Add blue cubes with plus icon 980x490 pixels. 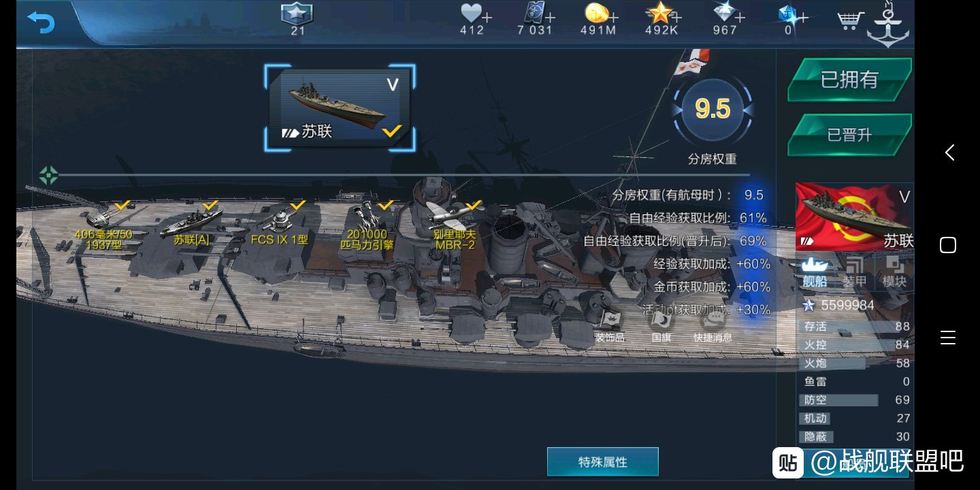(x=803, y=17)
